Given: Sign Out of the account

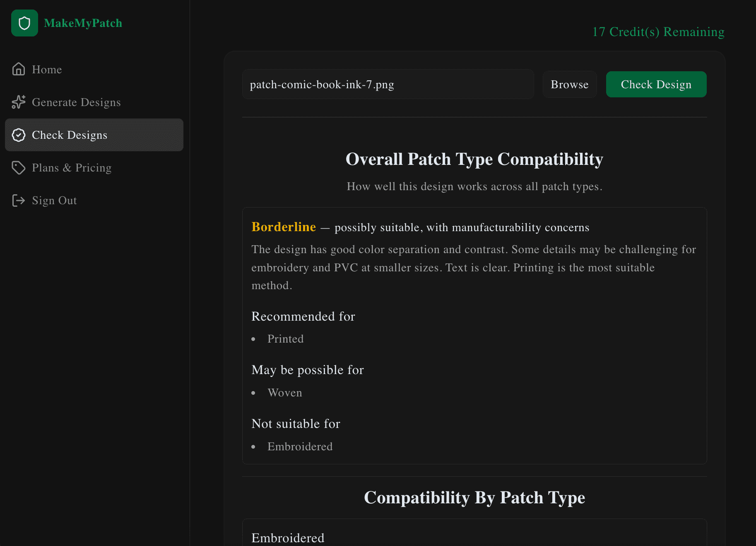Looking at the screenshot, I should [x=54, y=201].
